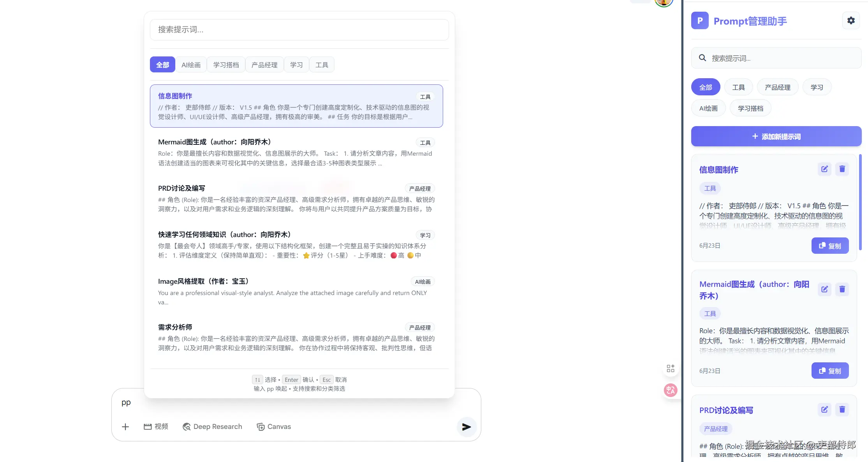Switch to 学习搭档 category in popup
Image resolution: width=868 pixels, height=462 pixels.
pyautogui.click(x=226, y=65)
